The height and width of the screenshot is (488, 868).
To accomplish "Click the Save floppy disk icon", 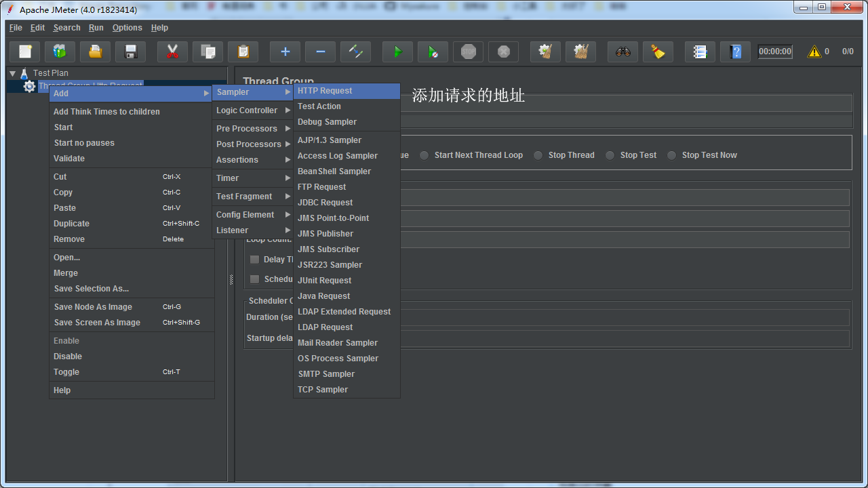I will coord(131,52).
